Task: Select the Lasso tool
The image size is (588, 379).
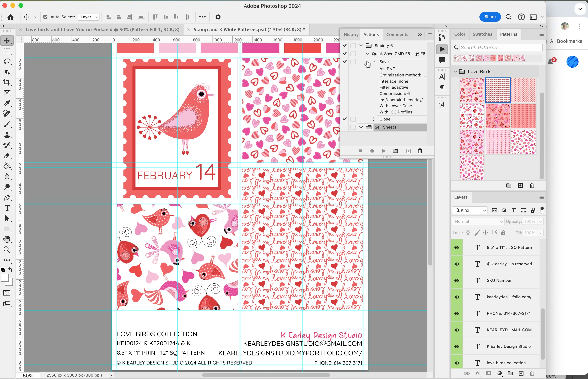Action: (x=7, y=61)
